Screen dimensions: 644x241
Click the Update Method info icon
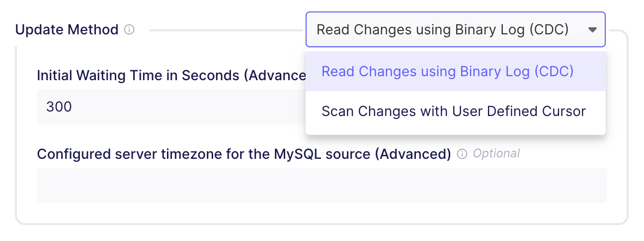tap(129, 30)
